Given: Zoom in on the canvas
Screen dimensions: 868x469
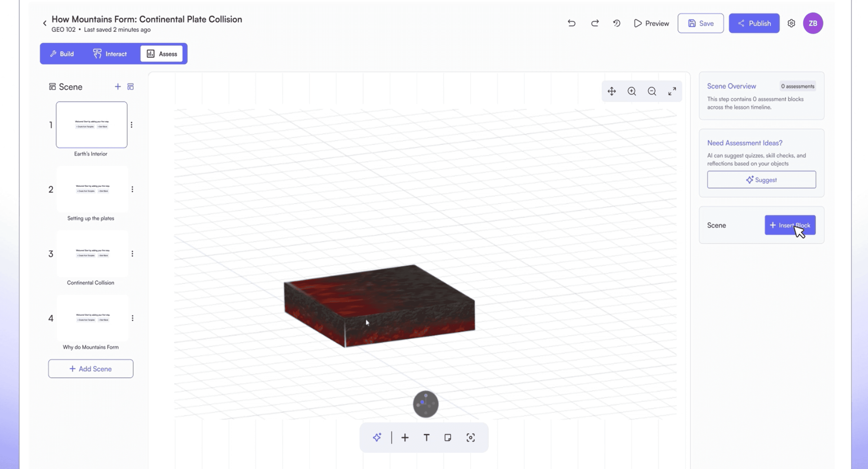Looking at the screenshot, I should pyautogui.click(x=632, y=91).
